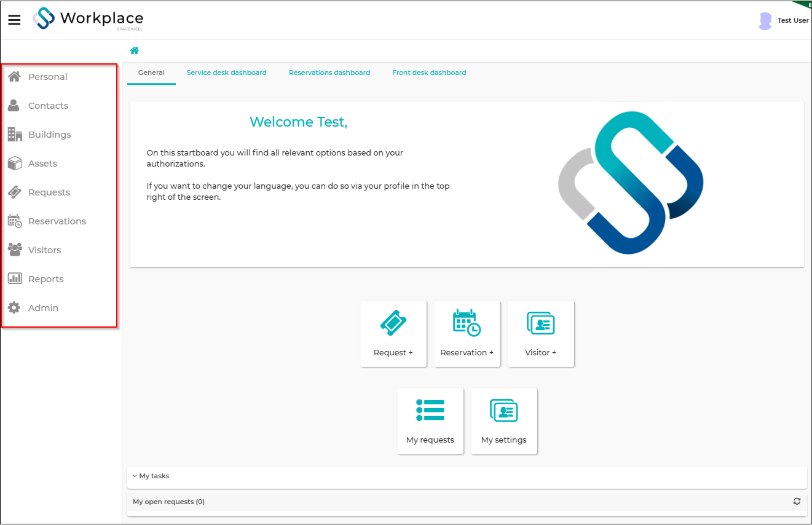Refresh the My open requests list
The width and height of the screenshot is (812, 525).
797,502
